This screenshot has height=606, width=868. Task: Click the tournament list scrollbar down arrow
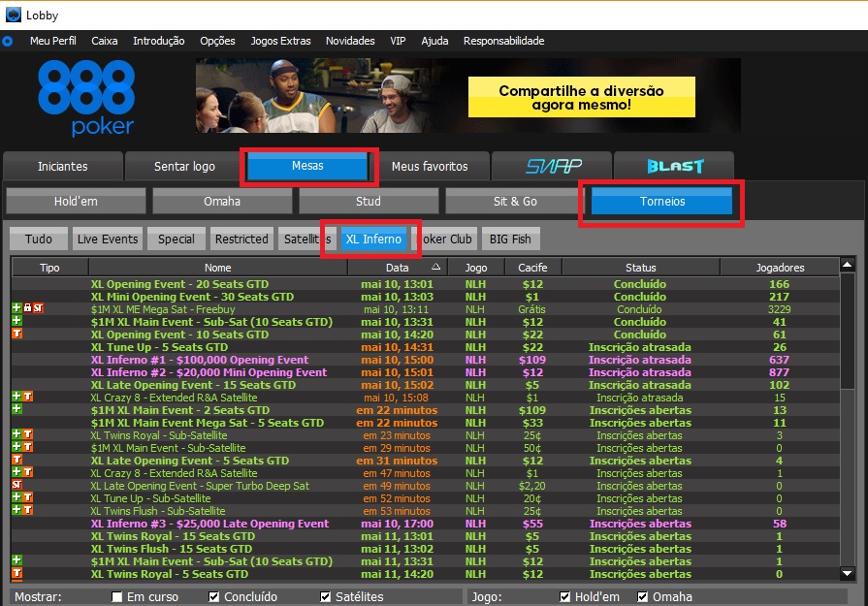847,573
